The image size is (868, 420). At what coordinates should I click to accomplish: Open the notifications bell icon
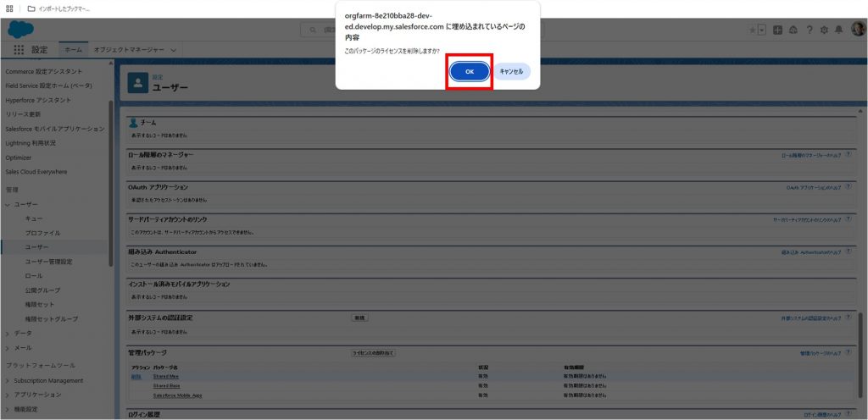(838, 30)
